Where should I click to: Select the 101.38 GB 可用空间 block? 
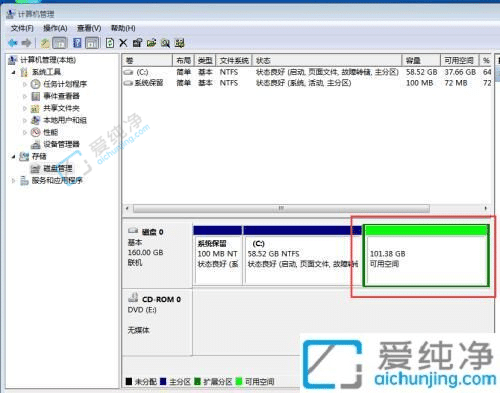point(426,256)
